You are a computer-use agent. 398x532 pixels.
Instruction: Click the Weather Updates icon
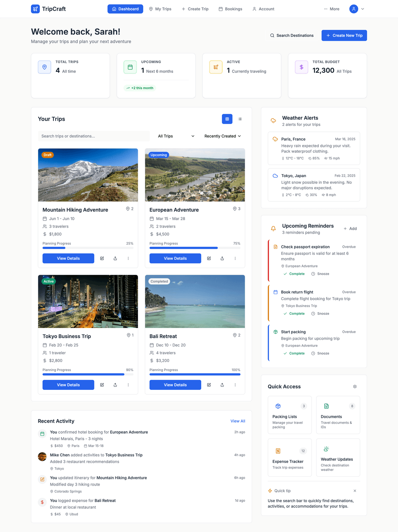tap(326, 449)
